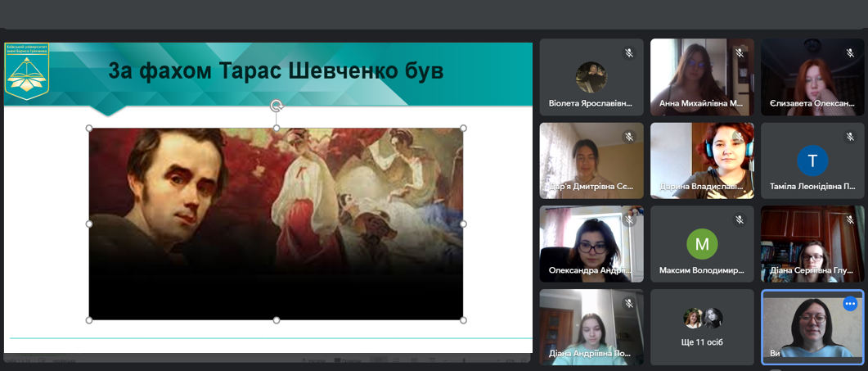The image size is (868, 371).
Task: Click the blue 'T' avatar of Таміла Леонідівна
Action: tap(812, 161)
